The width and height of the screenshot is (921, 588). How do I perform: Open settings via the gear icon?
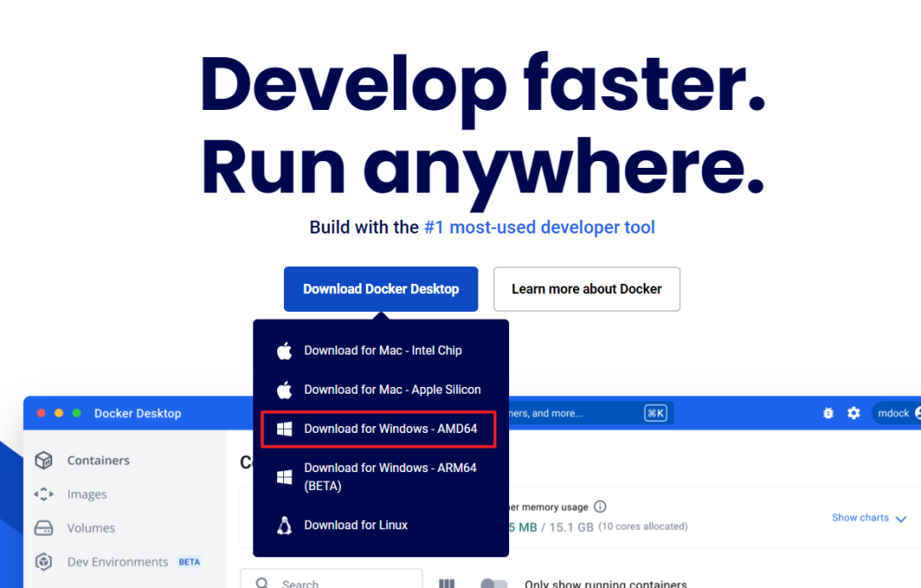coord(854,413)
